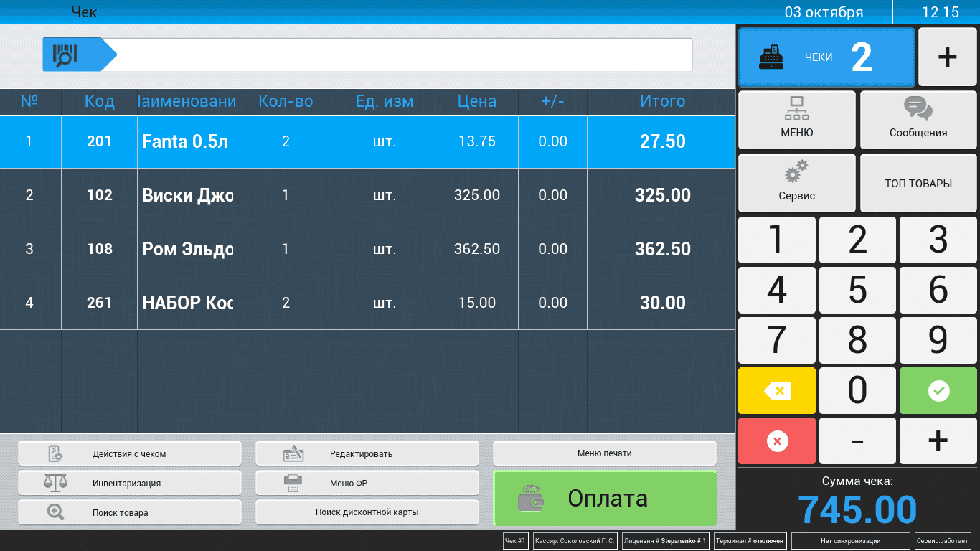Click the Итого column header

662,102
